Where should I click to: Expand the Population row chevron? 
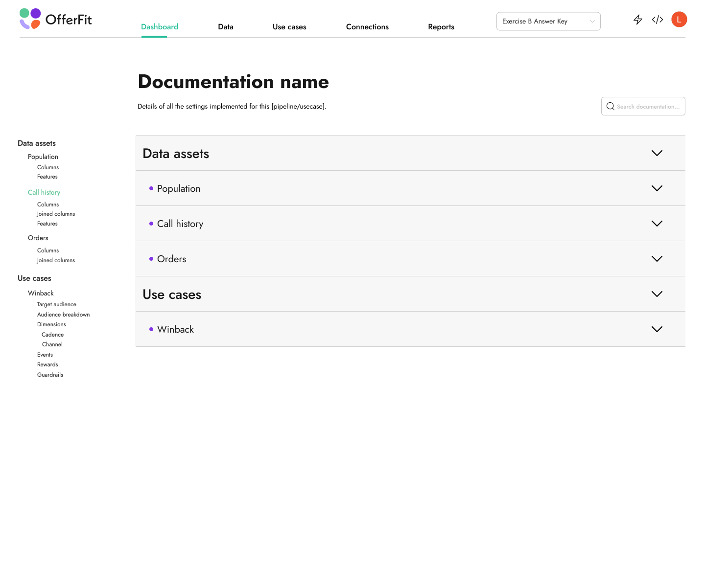click(x=657, y=188)
